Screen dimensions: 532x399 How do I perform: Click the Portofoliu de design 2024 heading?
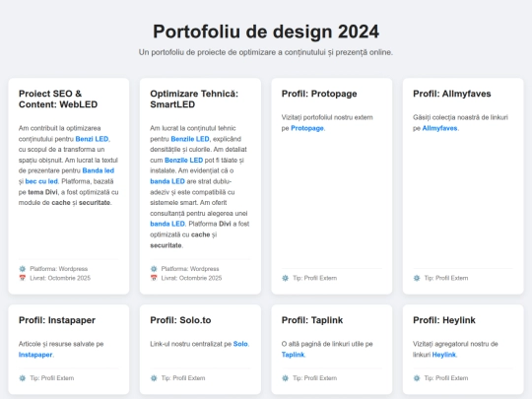[x=266, y=32]
